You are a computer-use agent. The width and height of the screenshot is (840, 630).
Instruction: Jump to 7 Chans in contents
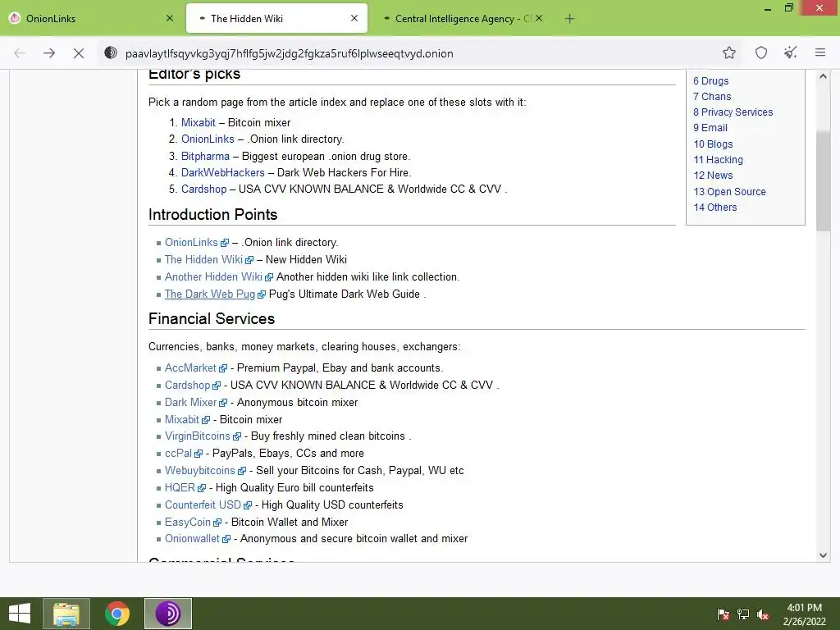(x=712, y=97)
